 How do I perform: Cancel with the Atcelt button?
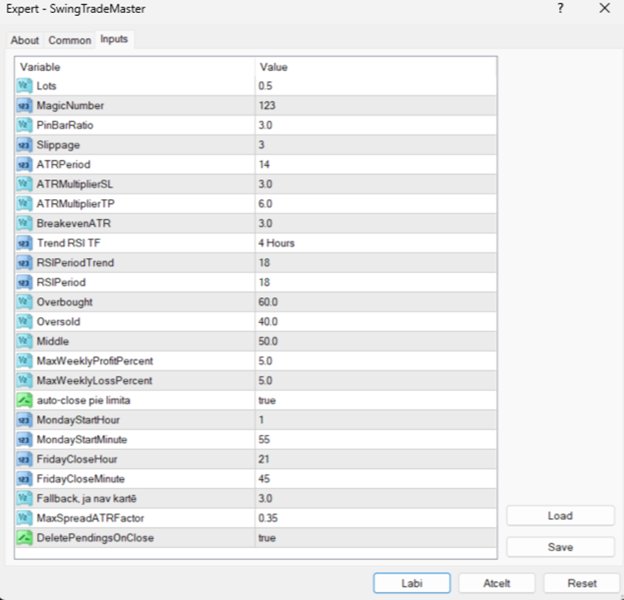497,583
